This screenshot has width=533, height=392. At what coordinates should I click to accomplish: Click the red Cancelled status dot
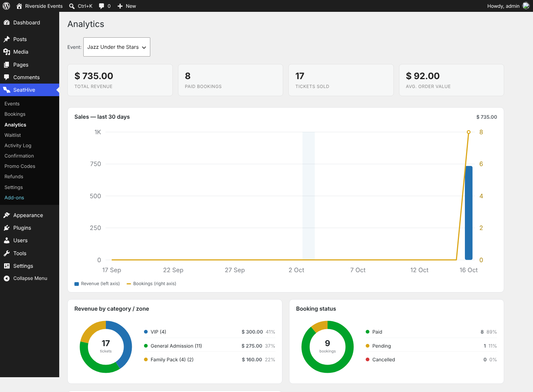pos(368,359)
